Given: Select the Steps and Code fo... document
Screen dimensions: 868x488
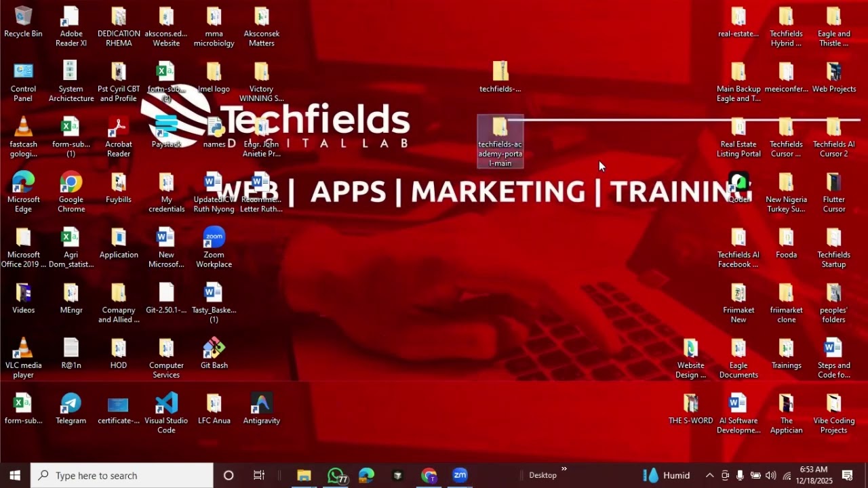Looking at the screenshot, I should pyautogui.click(x=833, y=359).
